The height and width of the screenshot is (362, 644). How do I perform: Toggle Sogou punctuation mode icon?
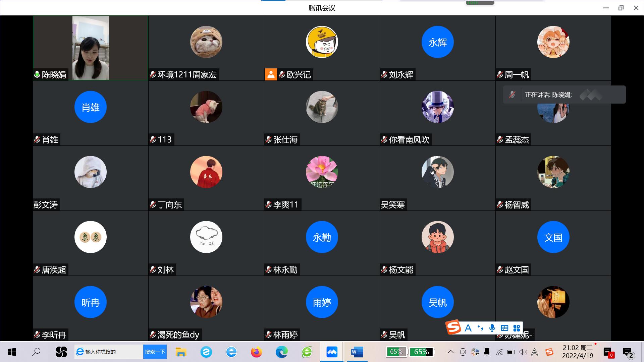click(480, 328)
